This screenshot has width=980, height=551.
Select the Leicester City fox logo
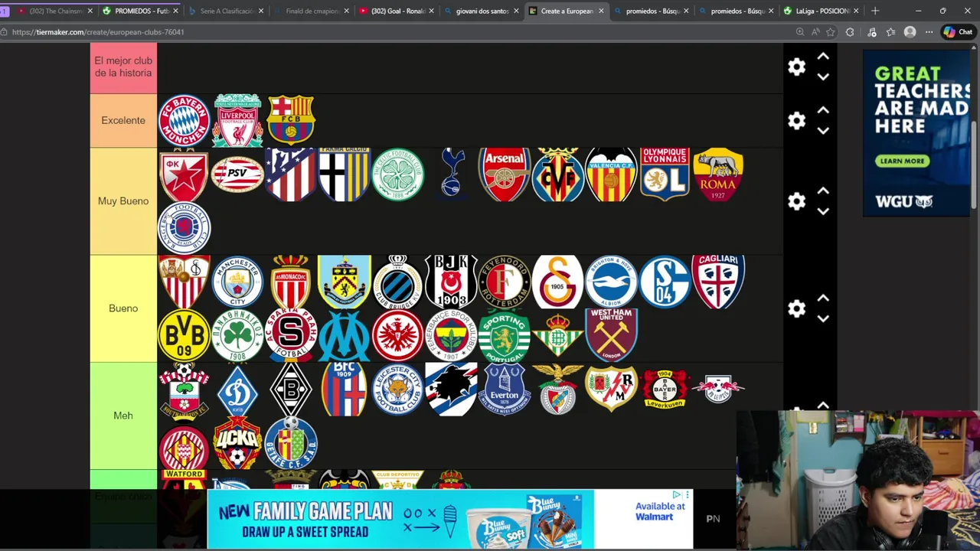(397, 389)
